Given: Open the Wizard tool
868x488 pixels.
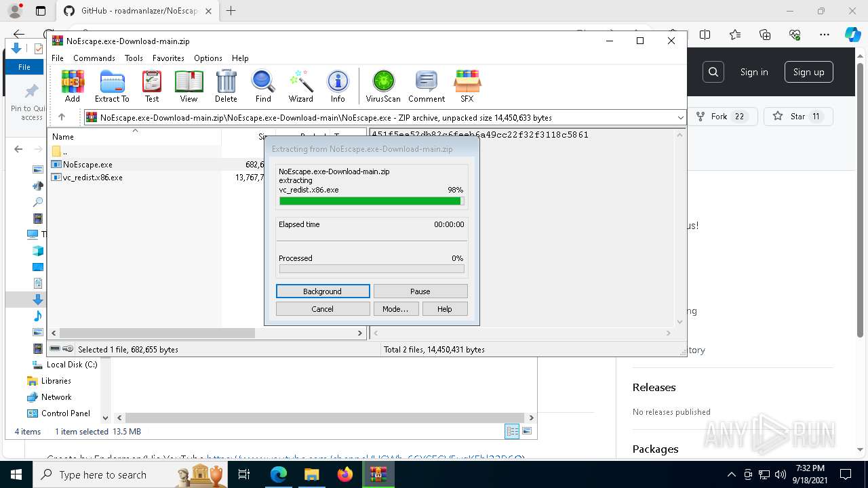Looking at the screenshot, I should coord(300,86).
